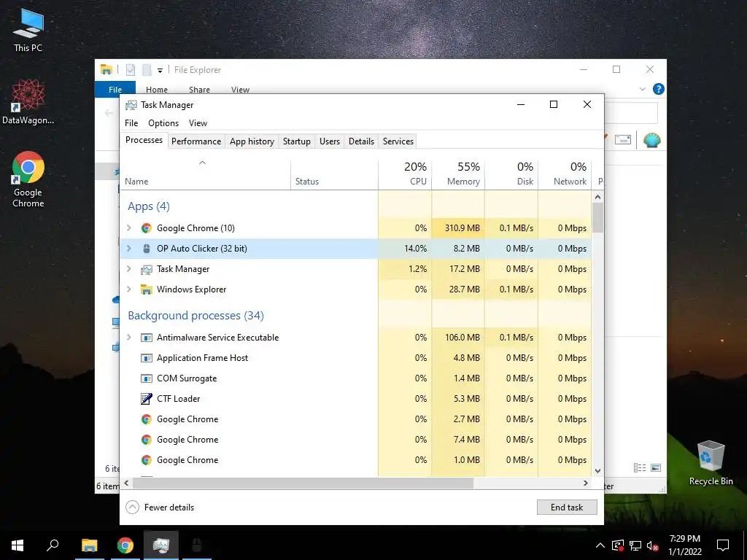Expand Antimalware Service Executable row

128,338
